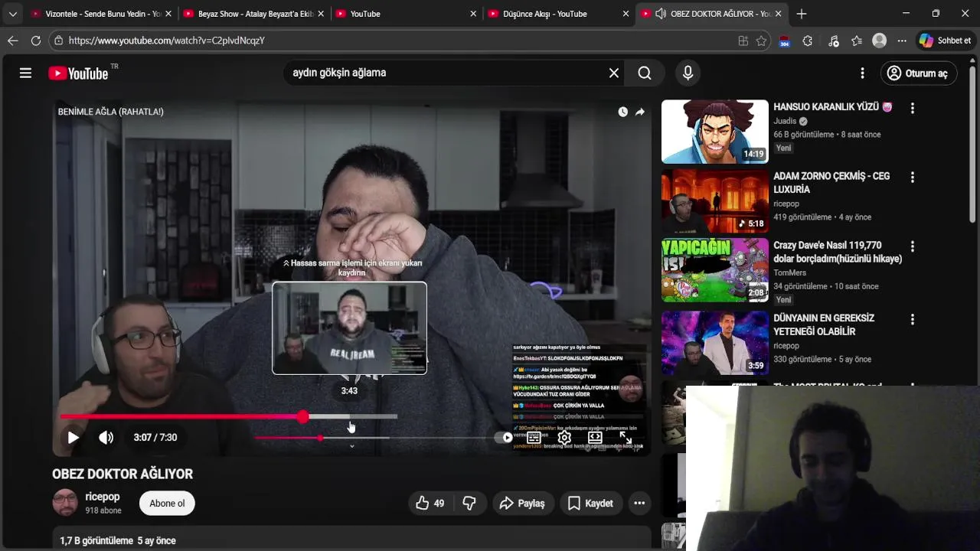Viewport: 980px width, 551px height.
Task: Open YouTube settings three-dot menu near sign-in
Action: tap(862, 73)
